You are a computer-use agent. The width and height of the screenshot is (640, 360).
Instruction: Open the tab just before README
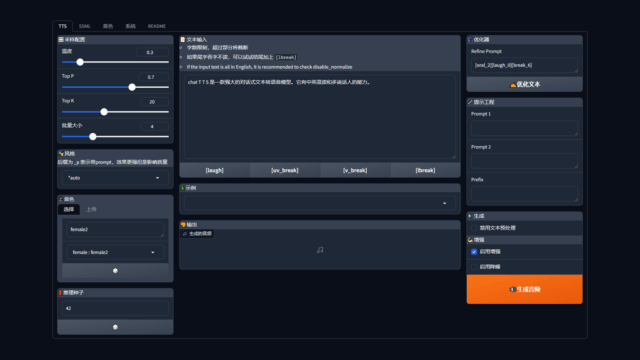click(130, 26)
